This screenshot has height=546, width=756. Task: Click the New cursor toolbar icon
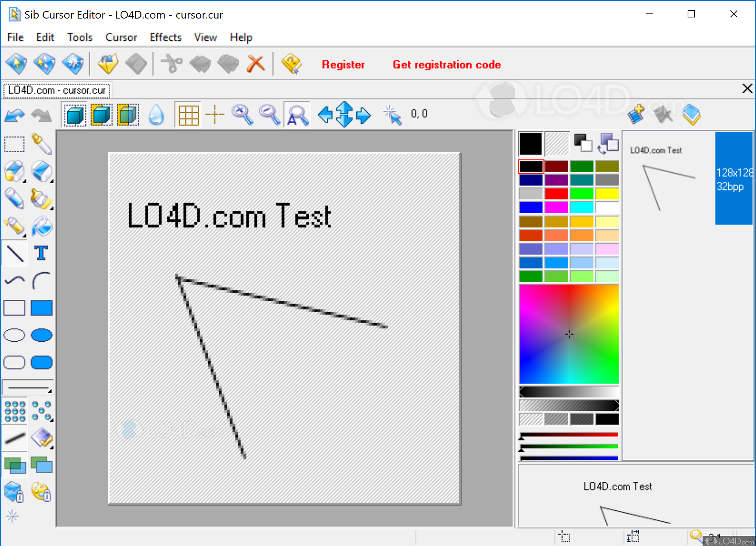pyautogui.click(x=16, y=64)
